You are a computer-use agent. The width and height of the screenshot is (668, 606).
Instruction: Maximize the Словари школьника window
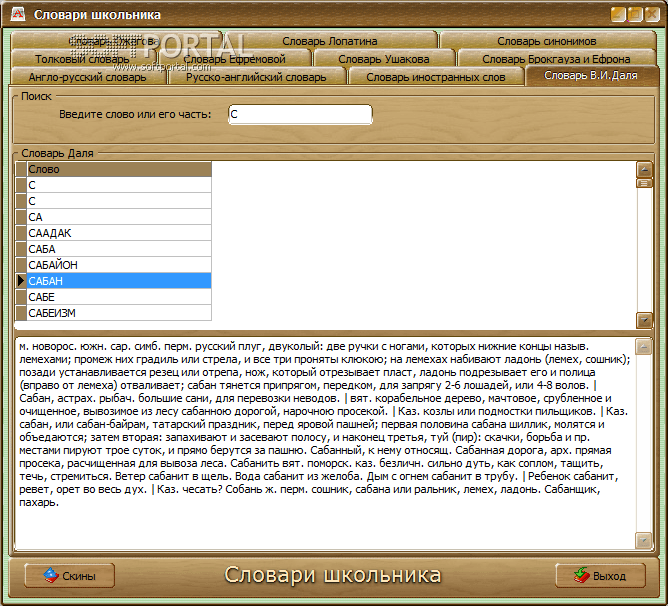[635, 14]
